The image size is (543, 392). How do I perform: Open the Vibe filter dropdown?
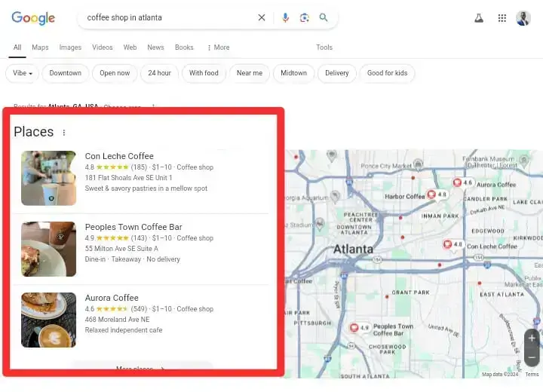click(22, 73)
